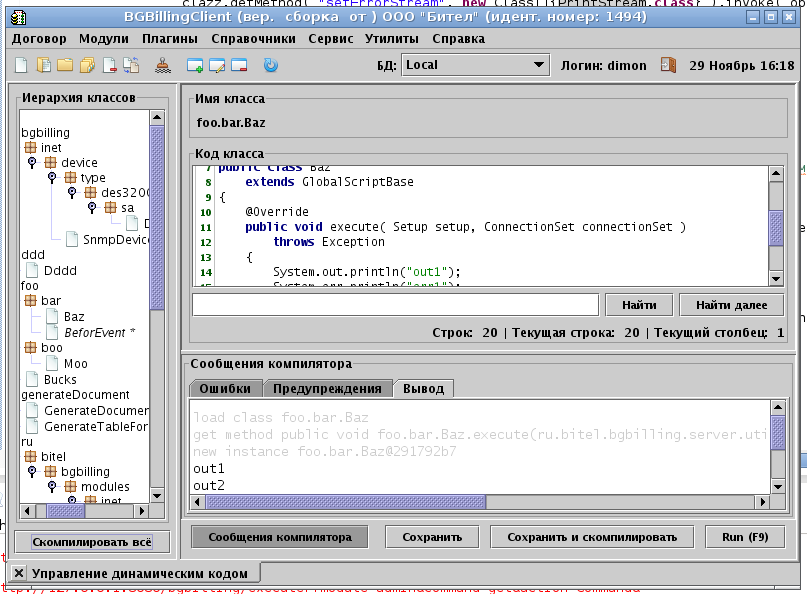Click the document with red minus icon
The width and height of the screenshot is (807, 594).
pos(109,66)
